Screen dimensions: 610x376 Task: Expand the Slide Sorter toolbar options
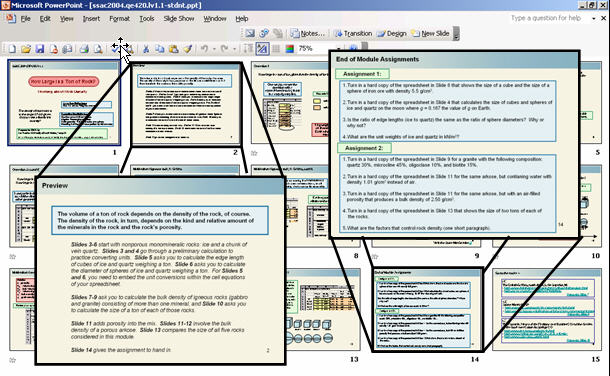[456, 34]
